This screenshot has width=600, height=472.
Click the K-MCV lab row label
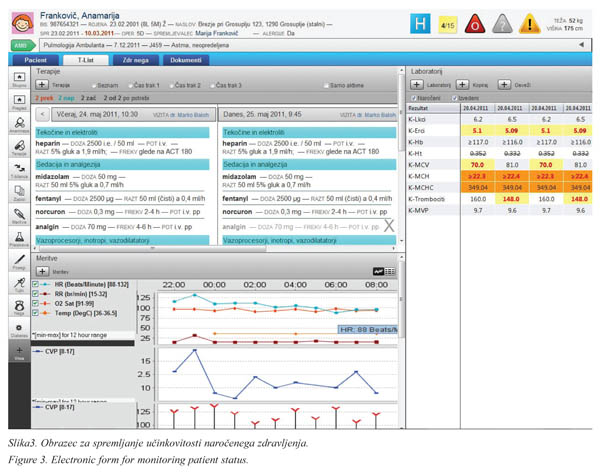tap(419, 165)
